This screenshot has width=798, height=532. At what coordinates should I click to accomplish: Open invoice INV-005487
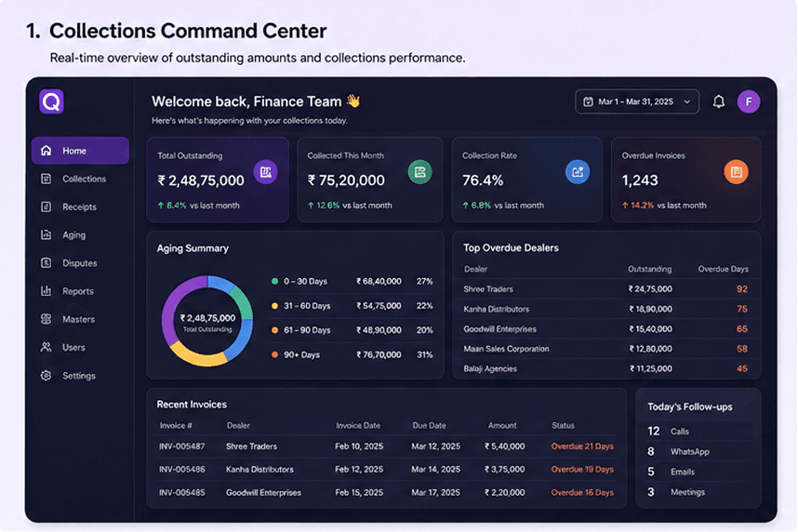coord(181,446)
